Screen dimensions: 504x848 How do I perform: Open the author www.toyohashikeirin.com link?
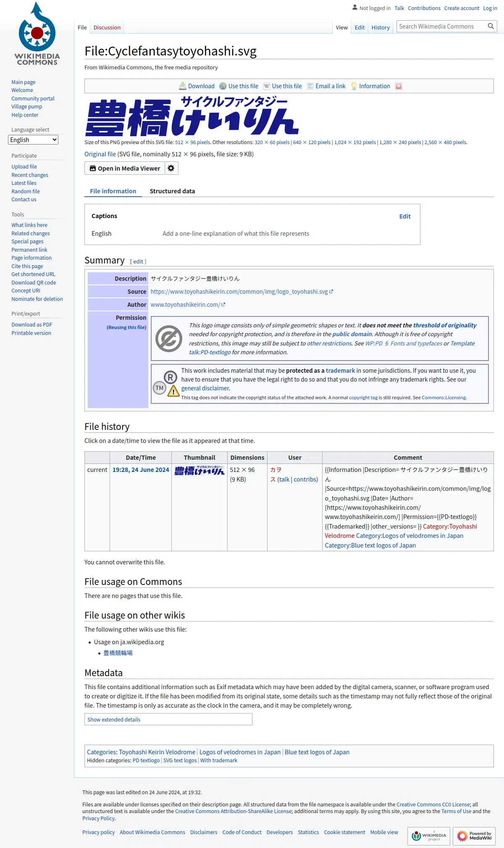point(188,305)
